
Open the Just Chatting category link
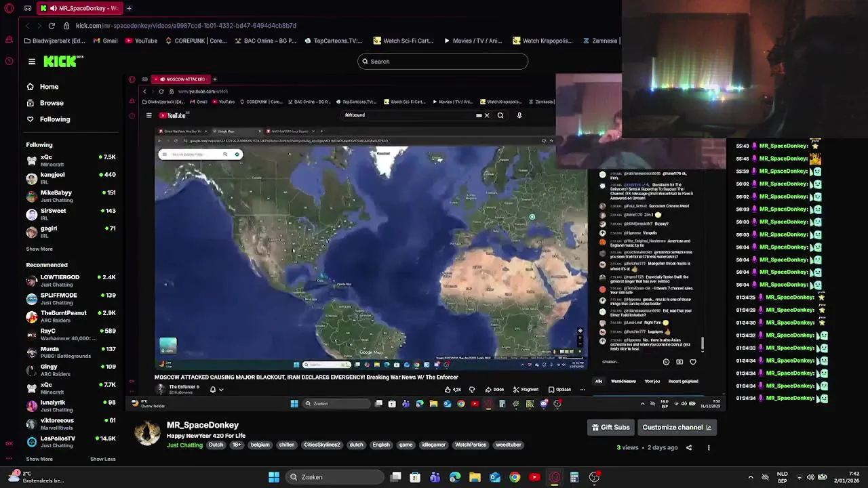click(x=184, y=445)
